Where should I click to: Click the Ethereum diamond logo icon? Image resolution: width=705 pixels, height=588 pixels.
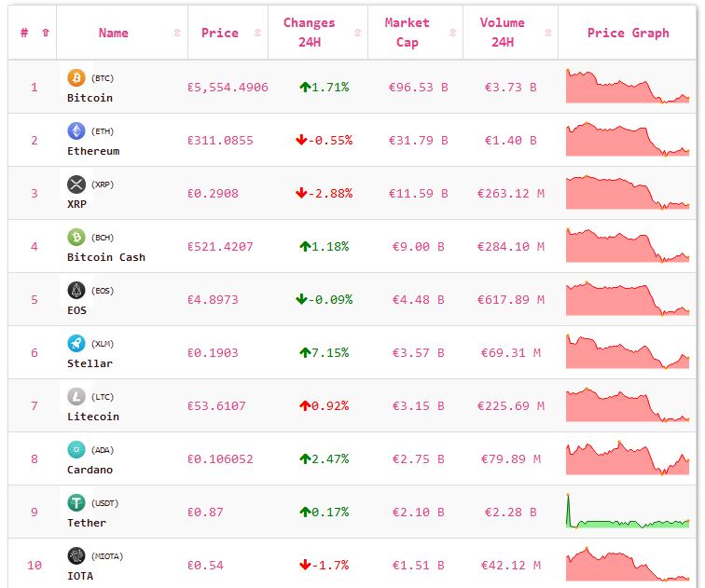76,130
